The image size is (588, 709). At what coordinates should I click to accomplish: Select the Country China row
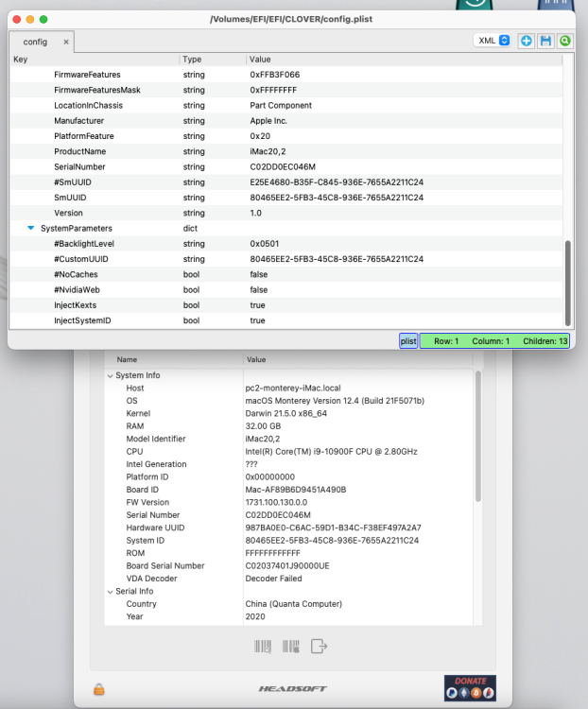[289, 604]
